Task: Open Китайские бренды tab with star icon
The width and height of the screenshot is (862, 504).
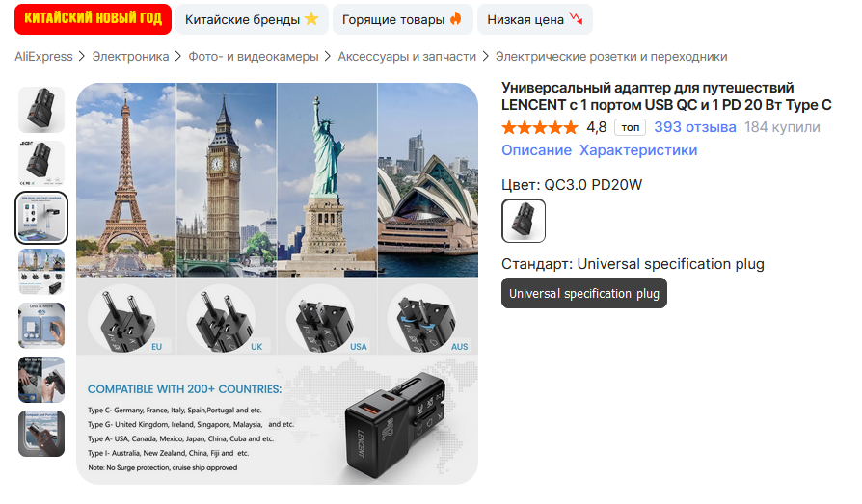Action: point(252,19)
